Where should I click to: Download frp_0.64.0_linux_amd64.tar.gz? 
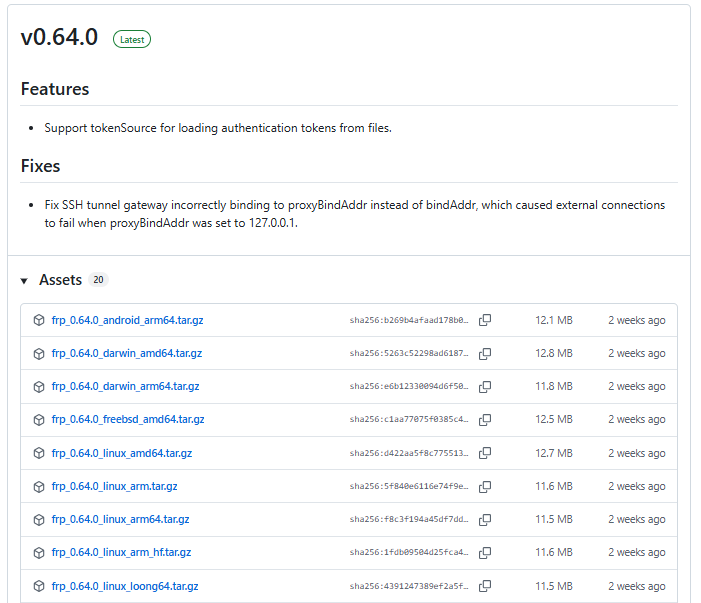coord(122,453)
